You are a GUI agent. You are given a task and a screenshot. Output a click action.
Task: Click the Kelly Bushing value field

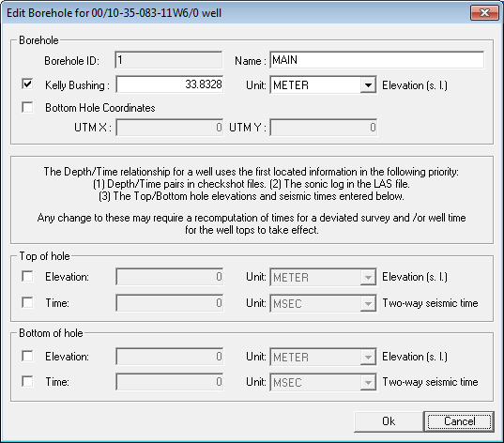(x=169, y=84)
